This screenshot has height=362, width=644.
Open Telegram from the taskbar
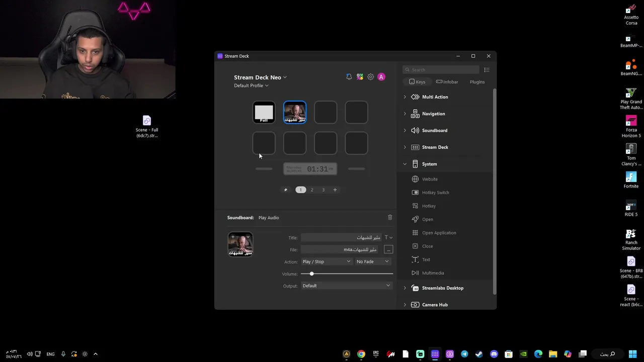tap(464, 354)
